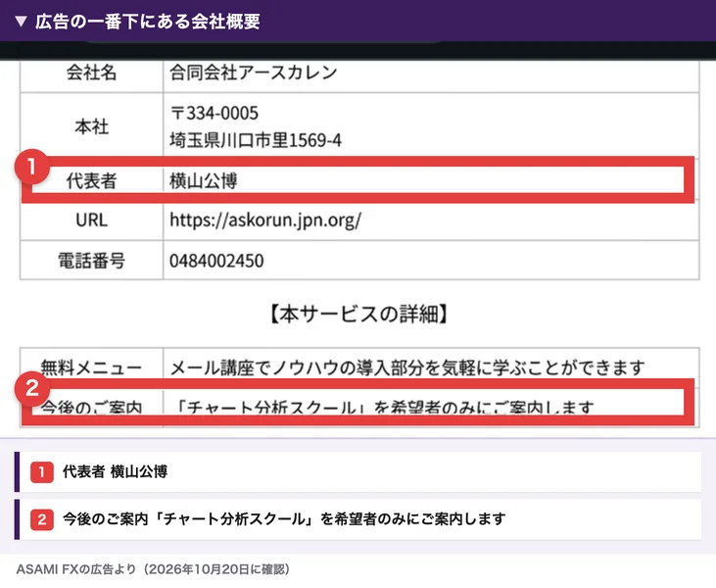Click the 本社 label cell
716x588 pixels.
91,126
